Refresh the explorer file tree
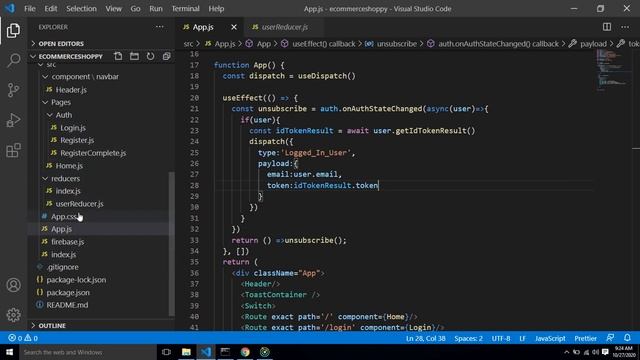The image size is (640, 360). point(150,56)
